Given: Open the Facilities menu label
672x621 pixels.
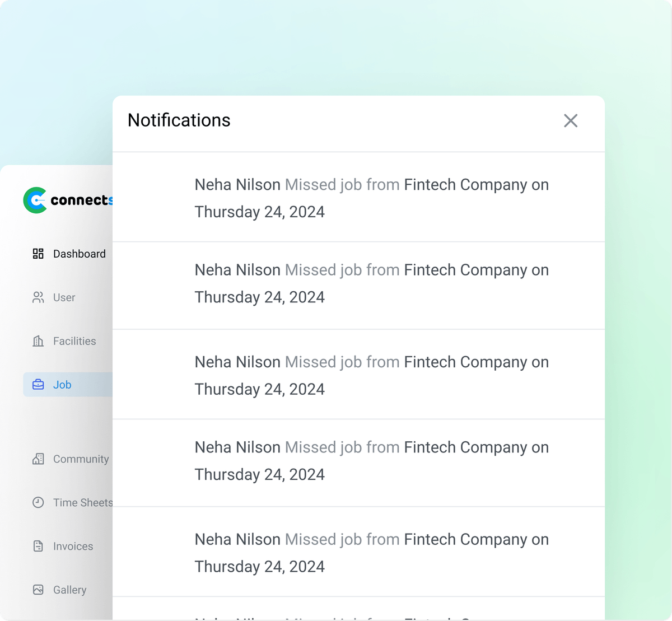Looking at the screenshot, I should (x=74, y=341).
